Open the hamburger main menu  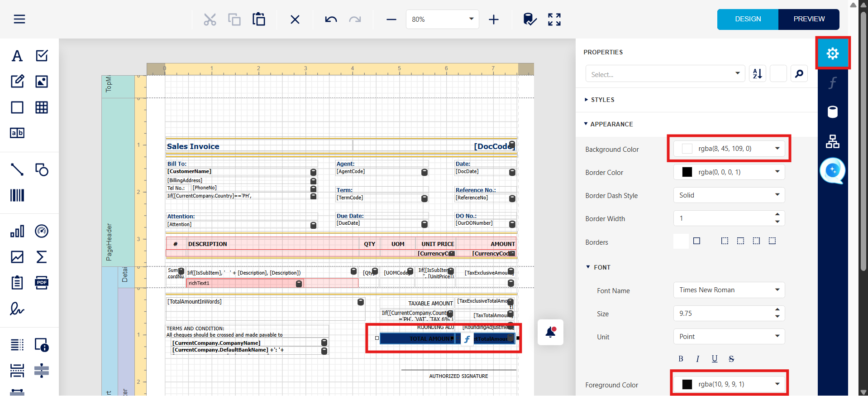click(19, 19)
